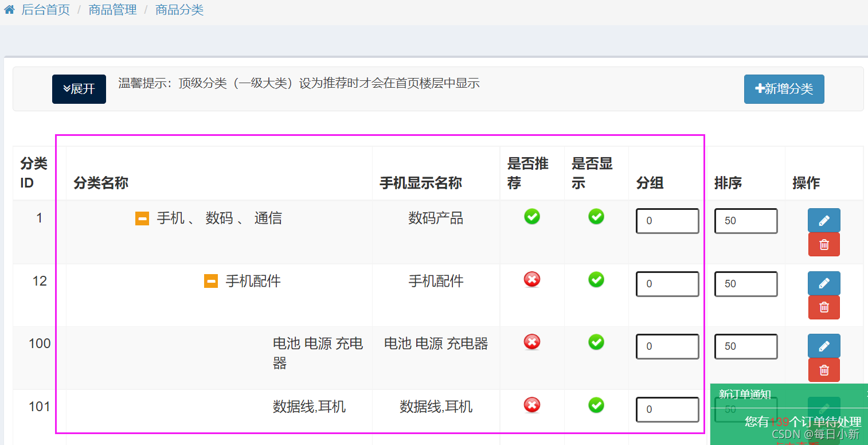The width and height of the screenshot is (868, 445).
Task: Toggle recommend status for 数据线,耳机 row
Action: [x=532, y=405]
